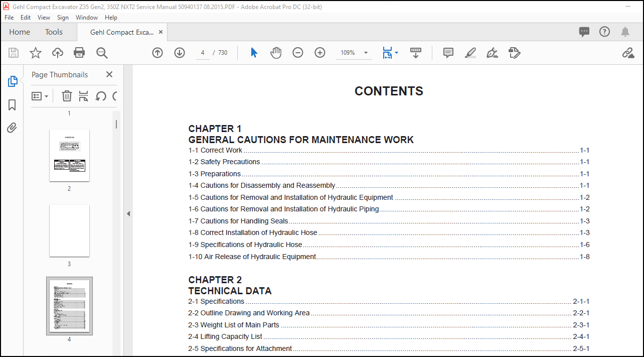
Task: Switch to the Home tab
Action: [x=20, y=32]
